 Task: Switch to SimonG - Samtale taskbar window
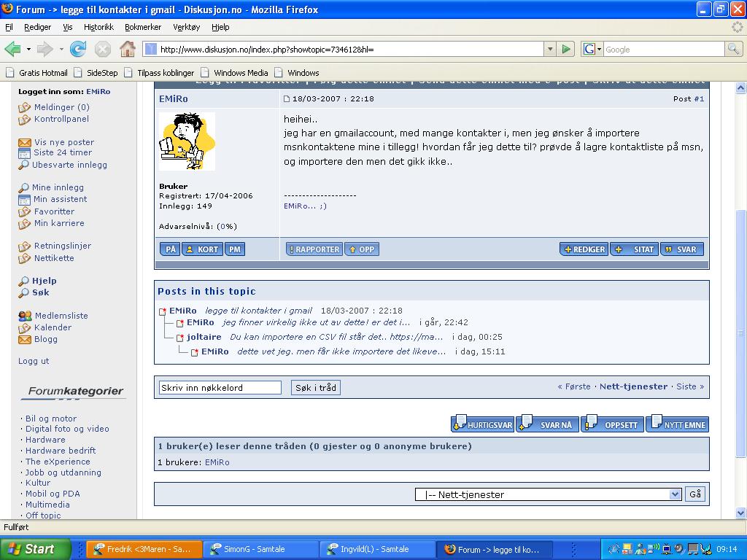click(261, 549)
